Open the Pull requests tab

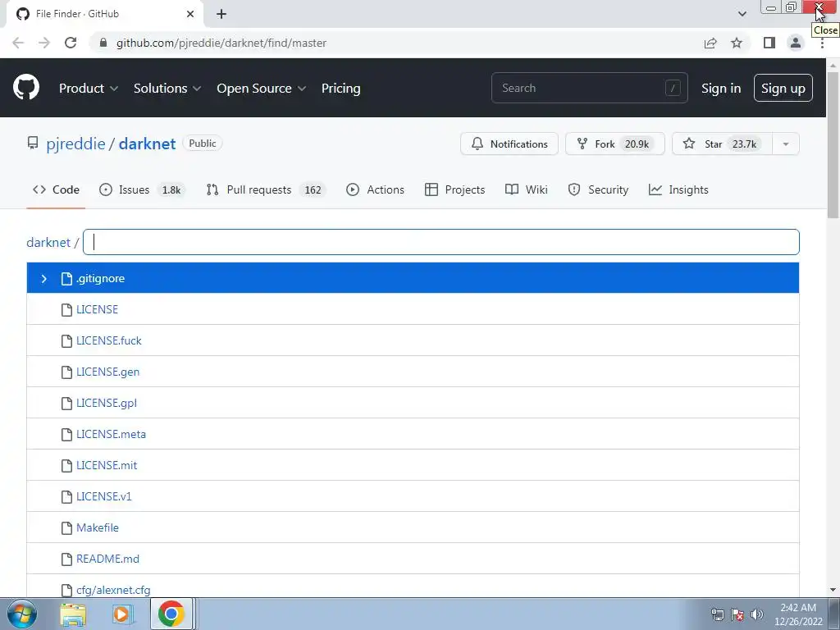click(x=266, y=189)
